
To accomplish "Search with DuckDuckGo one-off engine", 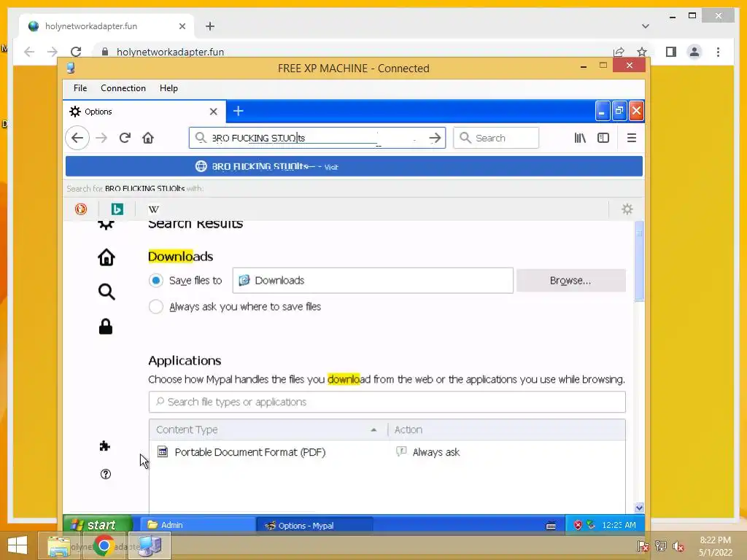I will [x=81, y=209].
